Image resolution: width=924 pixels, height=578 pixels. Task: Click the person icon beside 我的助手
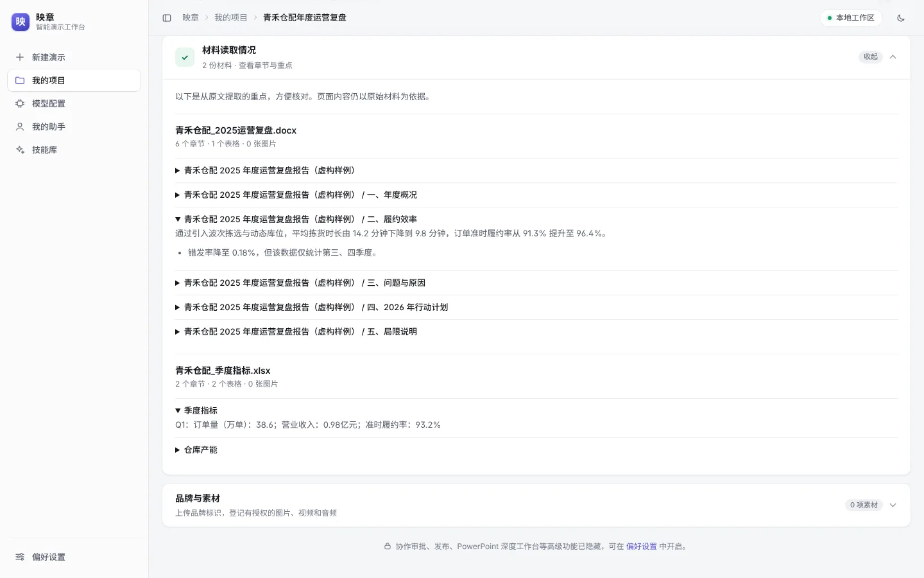click(x=20, y=127)
